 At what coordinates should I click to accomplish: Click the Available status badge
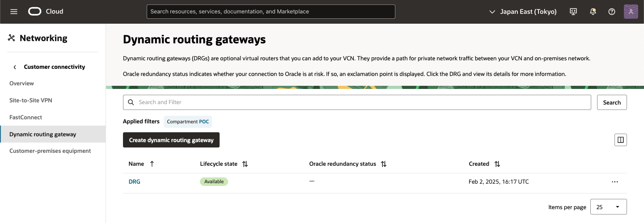tap(214, 182)
